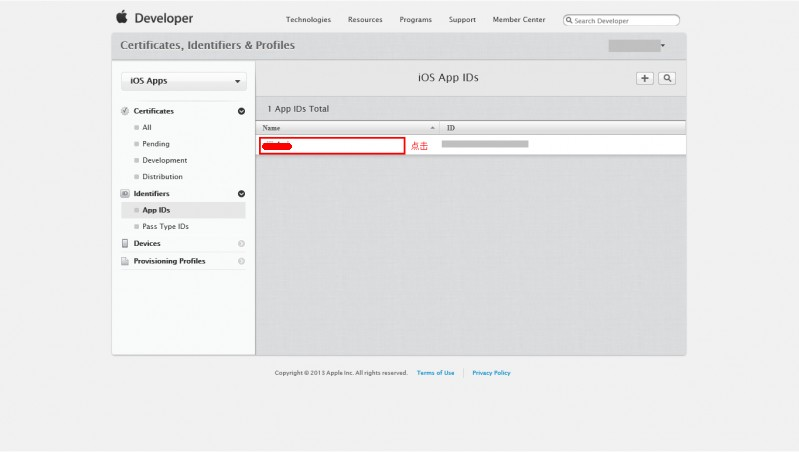Image resolution: width=799 pixels, height=452 pixels.
Task: Open the iOS Apps platform dropdown
Action: [184, 81]
